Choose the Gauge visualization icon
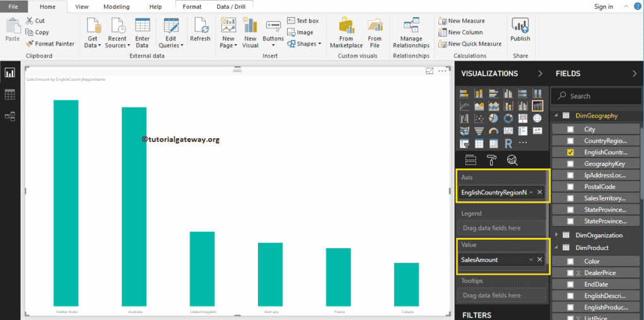 point(493,131)
